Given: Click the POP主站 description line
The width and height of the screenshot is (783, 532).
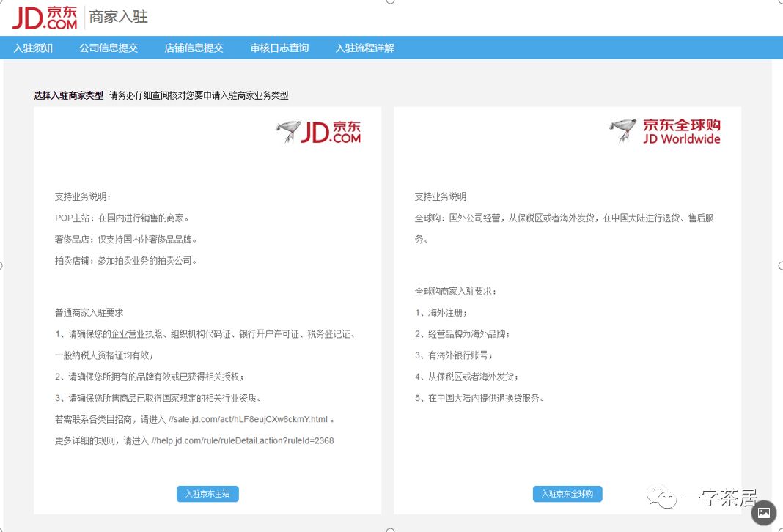Looking at the screenshot, I should pyautogui.click(x=122, y=218).
